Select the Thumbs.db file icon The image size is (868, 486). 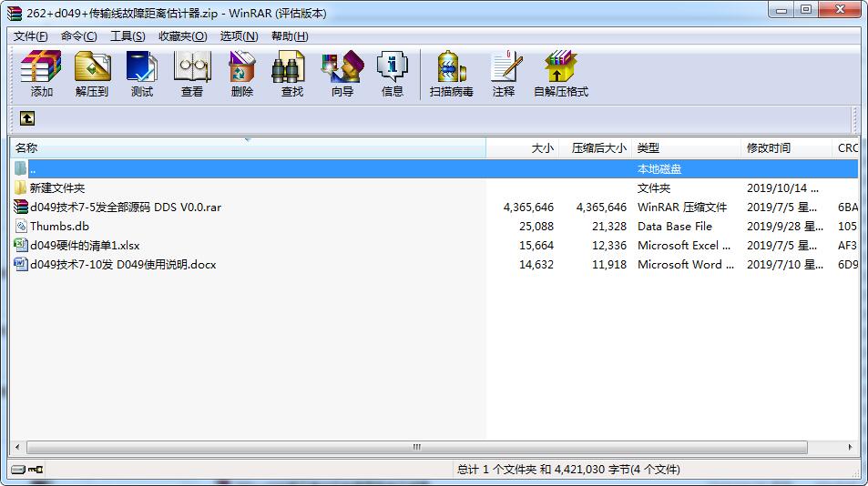pos(21,226)
